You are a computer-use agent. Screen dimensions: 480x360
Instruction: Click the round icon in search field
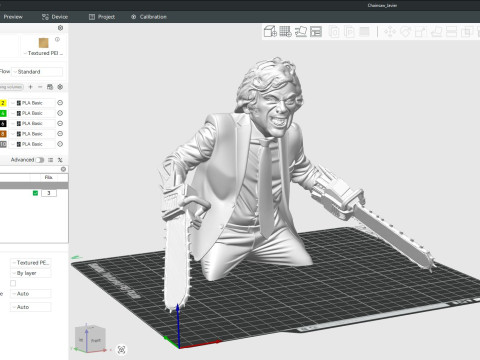click(63, 169)
